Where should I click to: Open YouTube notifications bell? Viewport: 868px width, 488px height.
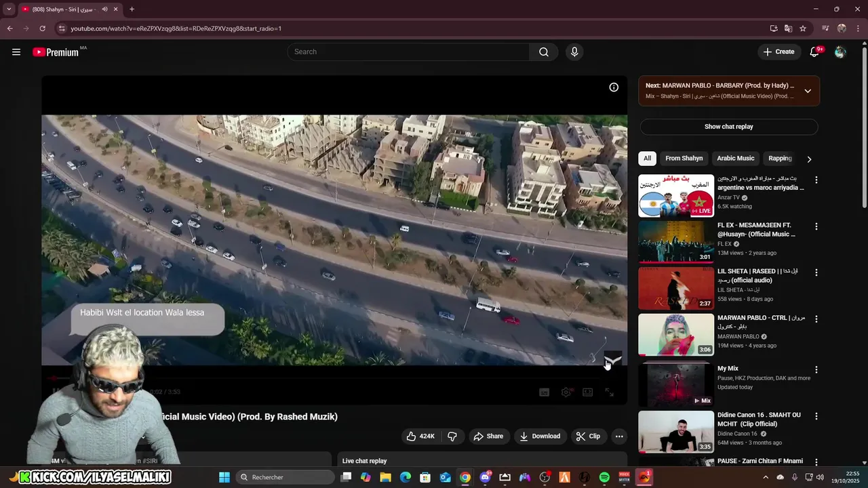tap(815, 52)
